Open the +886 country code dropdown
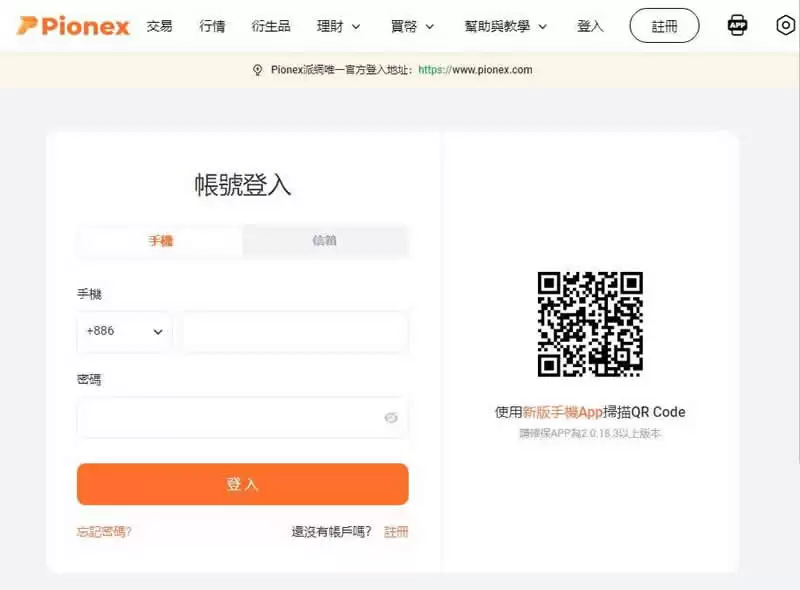Viewport: 800px width, 590px height. pos(123,331)
